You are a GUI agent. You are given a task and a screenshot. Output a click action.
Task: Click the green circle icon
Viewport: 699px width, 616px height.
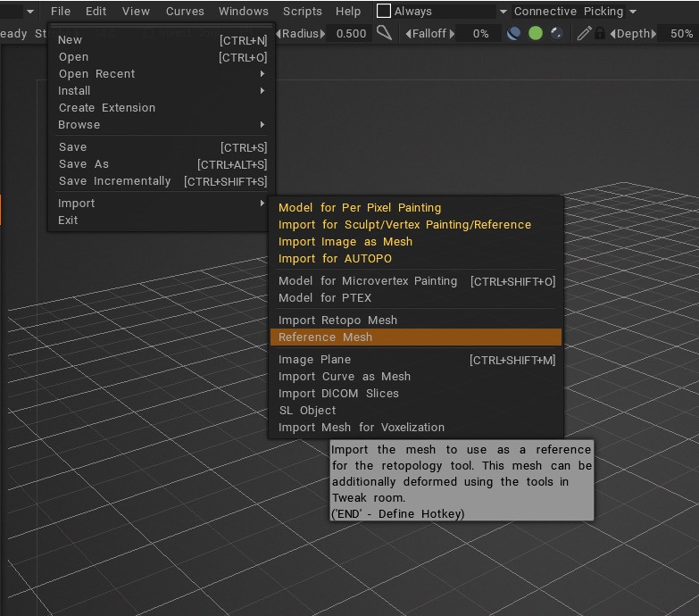(x=536, y=33)
